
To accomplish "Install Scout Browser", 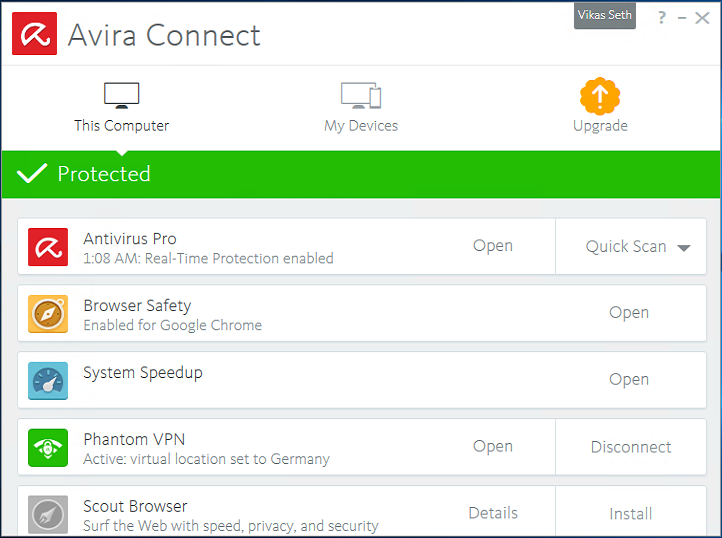I will (631, 514).
